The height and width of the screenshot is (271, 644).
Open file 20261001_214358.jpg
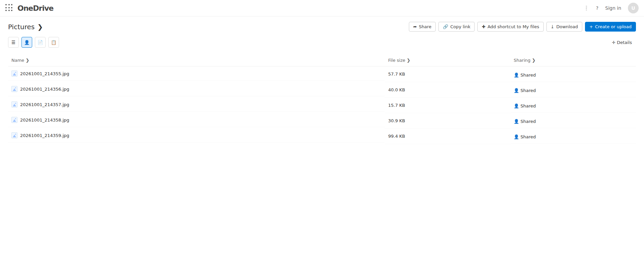[x=45, y=120]
